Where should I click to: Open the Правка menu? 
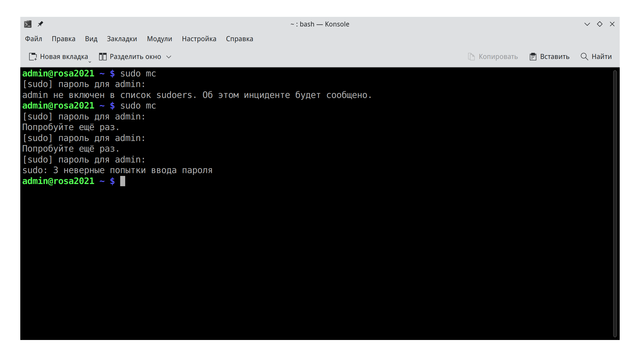tap(63, 39)
